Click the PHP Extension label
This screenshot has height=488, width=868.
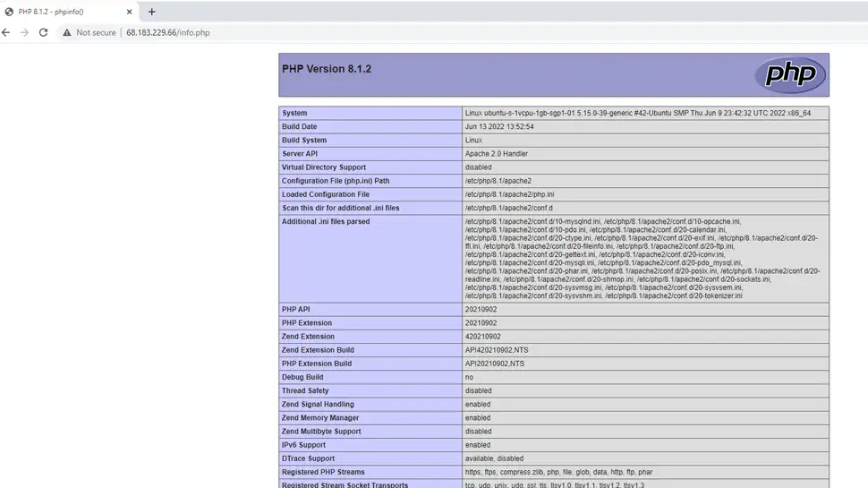click(307, 323)
